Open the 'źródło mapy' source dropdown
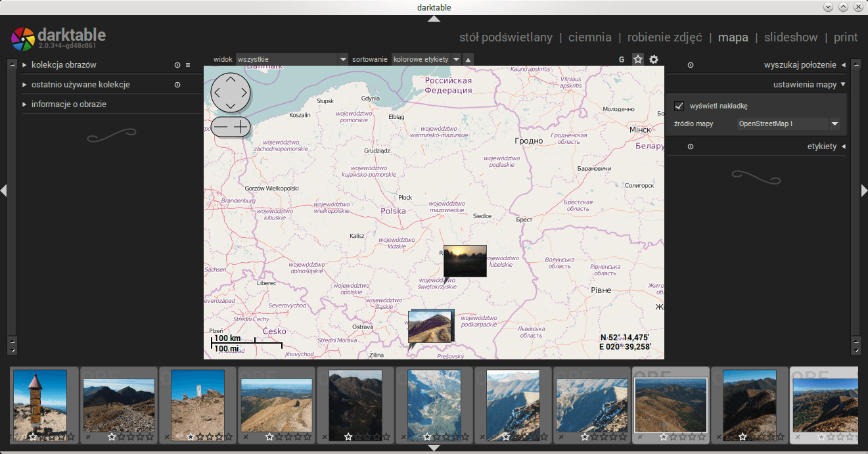868x454 pixels. tap(788, 124)
